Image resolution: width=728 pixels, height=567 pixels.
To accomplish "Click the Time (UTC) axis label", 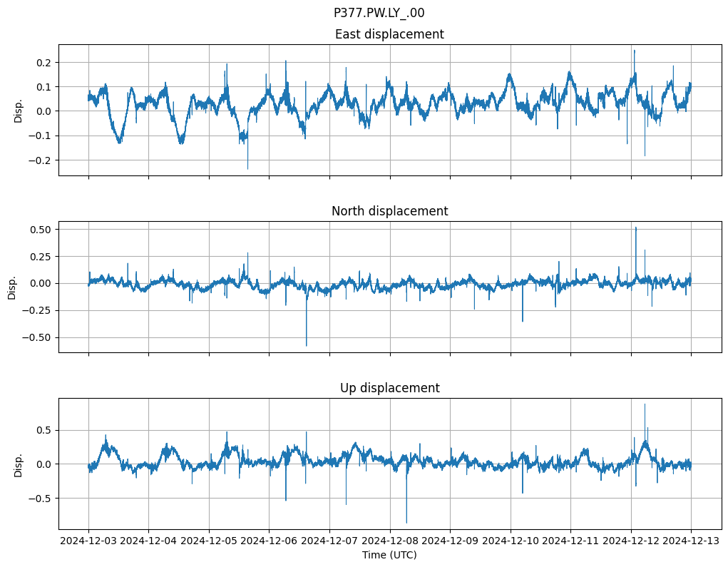I will 389,555.
